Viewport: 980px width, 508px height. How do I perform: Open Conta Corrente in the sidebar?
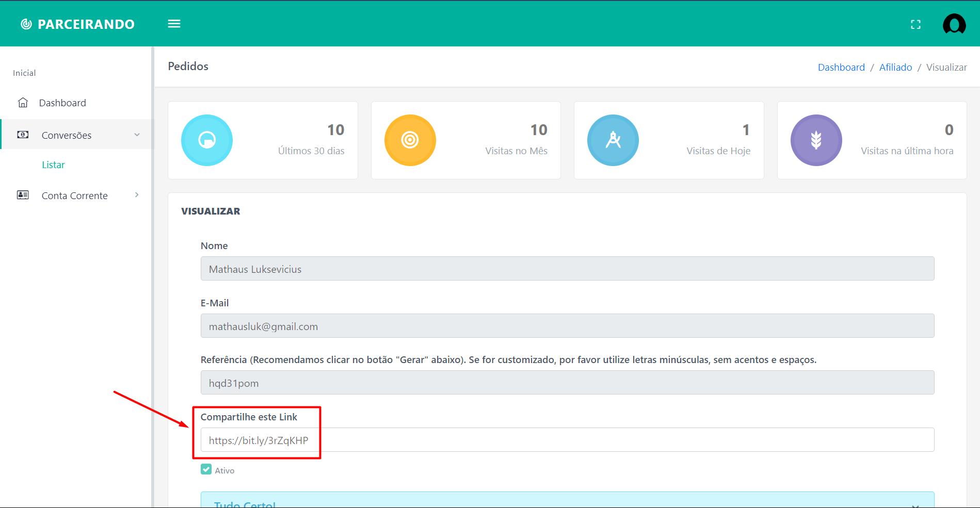(75, 195)
